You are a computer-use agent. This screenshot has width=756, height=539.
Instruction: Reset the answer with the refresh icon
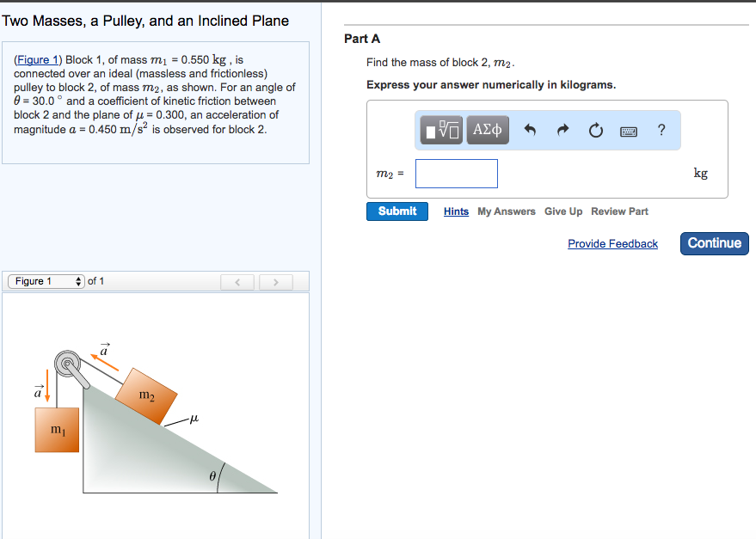[595, 130]
